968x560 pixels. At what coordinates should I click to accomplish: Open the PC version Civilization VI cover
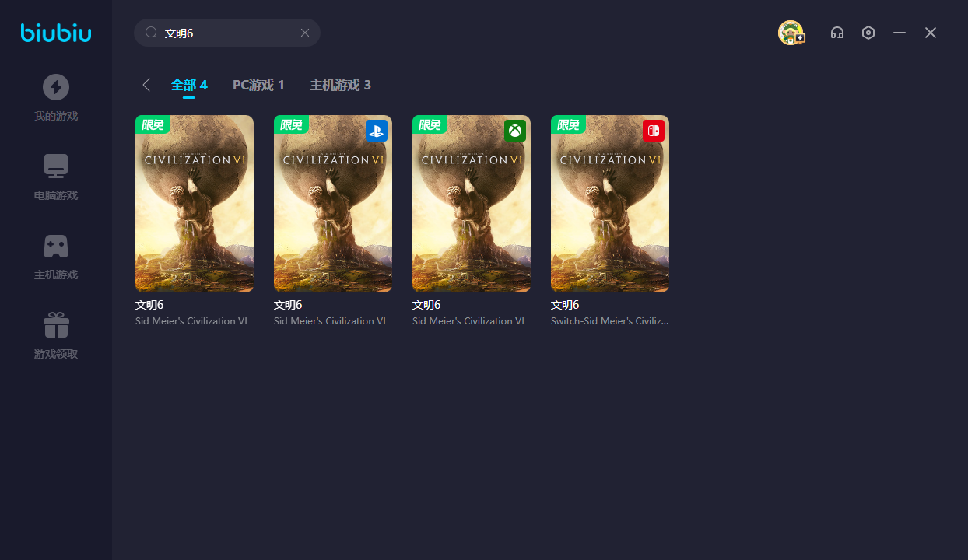click(x=195, y=204)
